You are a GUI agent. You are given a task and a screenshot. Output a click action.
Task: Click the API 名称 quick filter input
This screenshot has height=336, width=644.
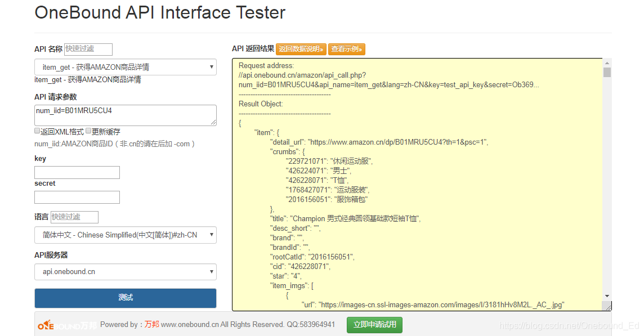pyautogui.click(x=88, y=49)
